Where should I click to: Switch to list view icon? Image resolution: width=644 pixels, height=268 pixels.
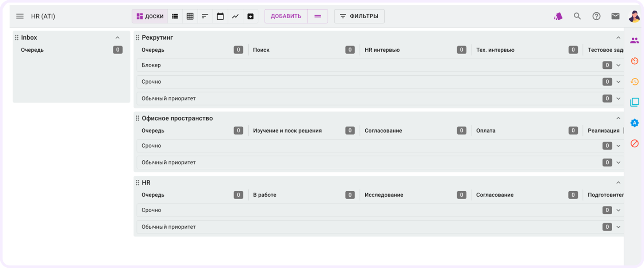pos(175,16)
